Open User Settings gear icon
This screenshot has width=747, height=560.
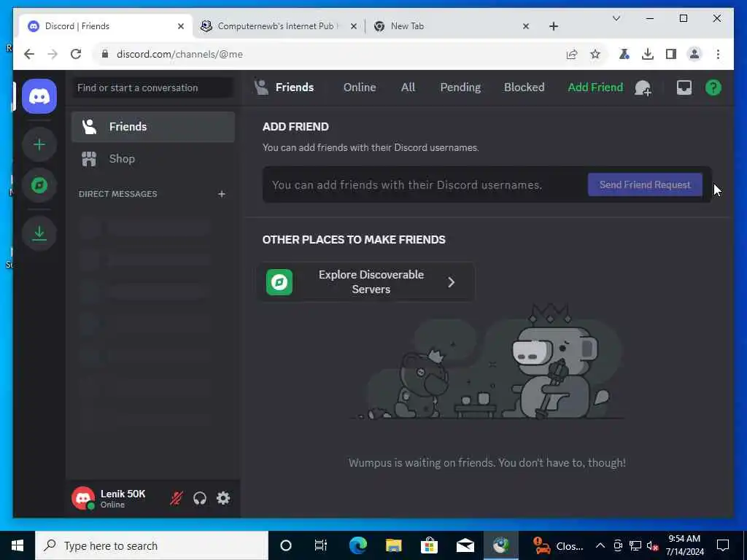coord(223,498)
